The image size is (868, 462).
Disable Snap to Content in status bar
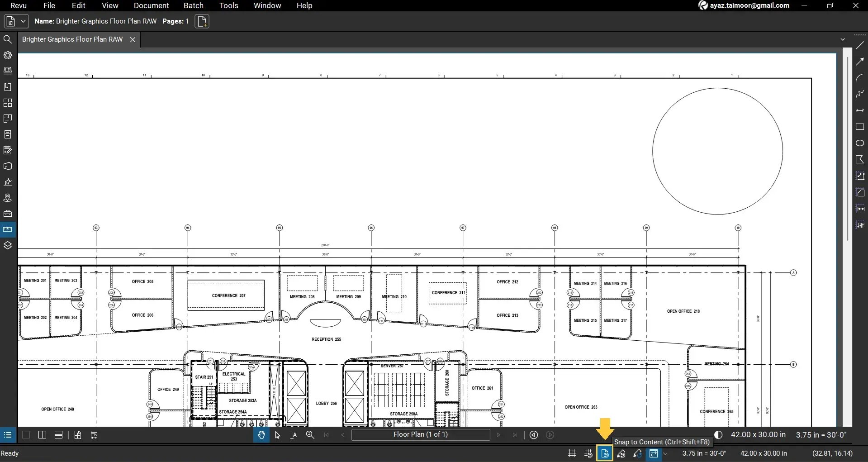(605, 453)
